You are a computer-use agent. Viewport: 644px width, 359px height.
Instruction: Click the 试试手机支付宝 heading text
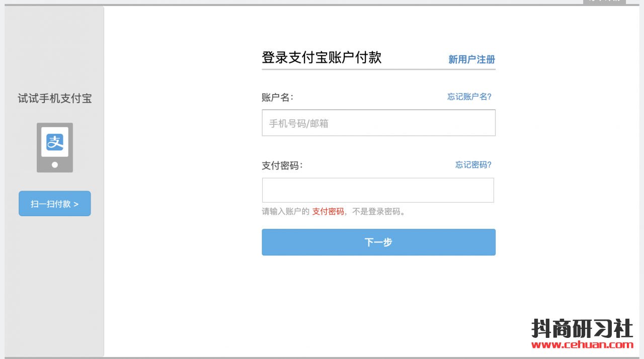click(55, 99)
